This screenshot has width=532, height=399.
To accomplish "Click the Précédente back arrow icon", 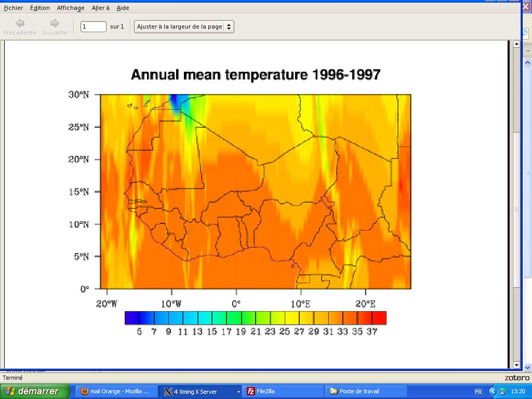I will [x=20, y=23].
